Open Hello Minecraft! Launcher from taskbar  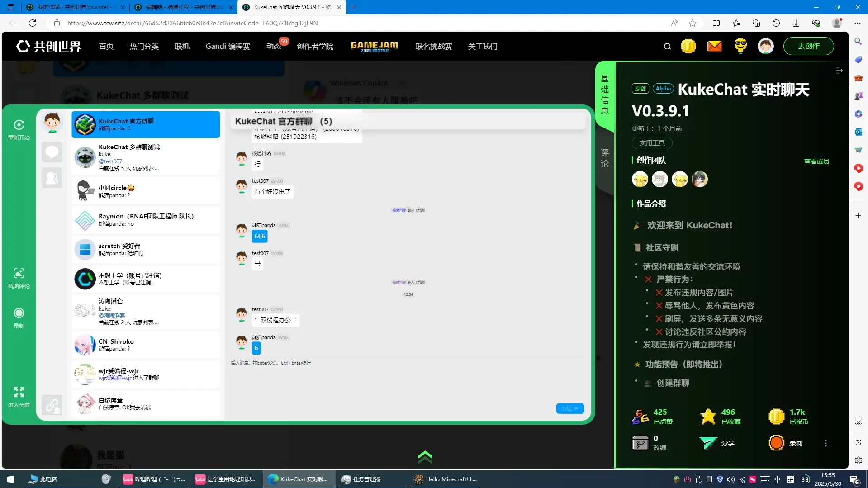click(x=446, y=479)
